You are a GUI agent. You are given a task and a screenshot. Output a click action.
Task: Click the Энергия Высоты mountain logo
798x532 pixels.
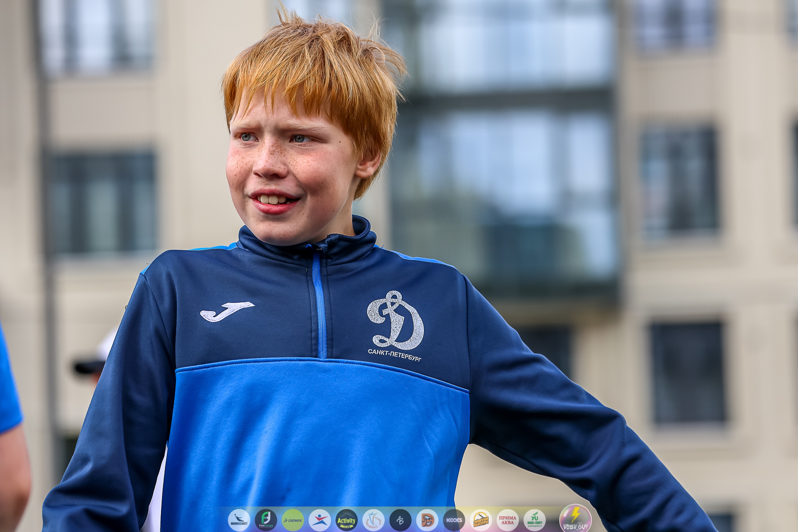pos(481,520)
